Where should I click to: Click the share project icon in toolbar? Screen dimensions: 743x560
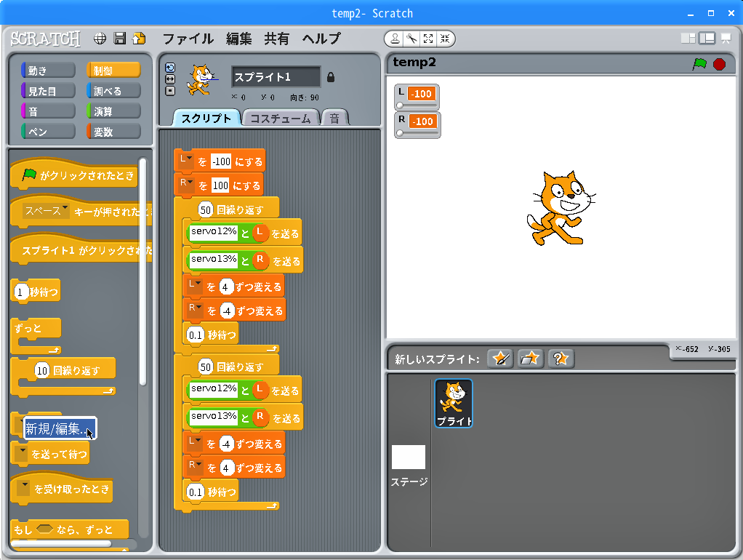[x=139, y=39]
